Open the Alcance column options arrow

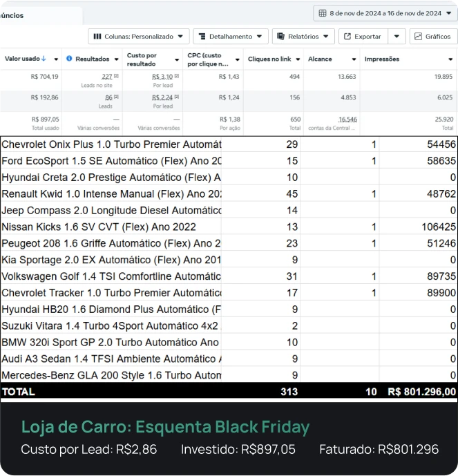tap(354, 59)
